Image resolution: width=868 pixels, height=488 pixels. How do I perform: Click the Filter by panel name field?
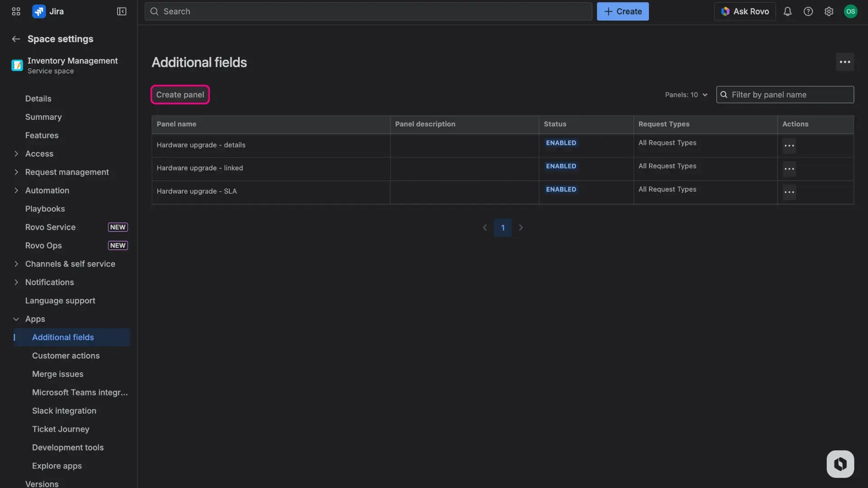(x=785, y=94)
